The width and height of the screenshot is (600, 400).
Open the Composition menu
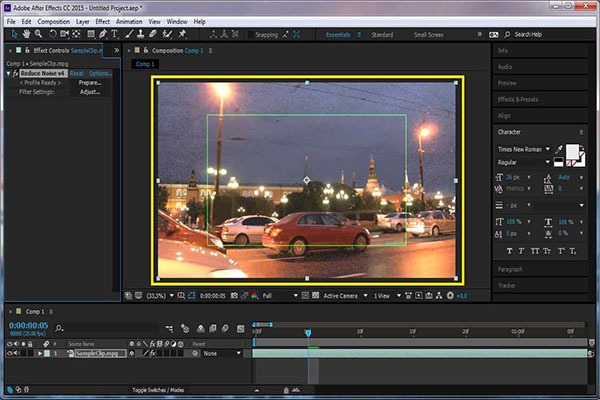pyautogui.click(x=54, y=22)
